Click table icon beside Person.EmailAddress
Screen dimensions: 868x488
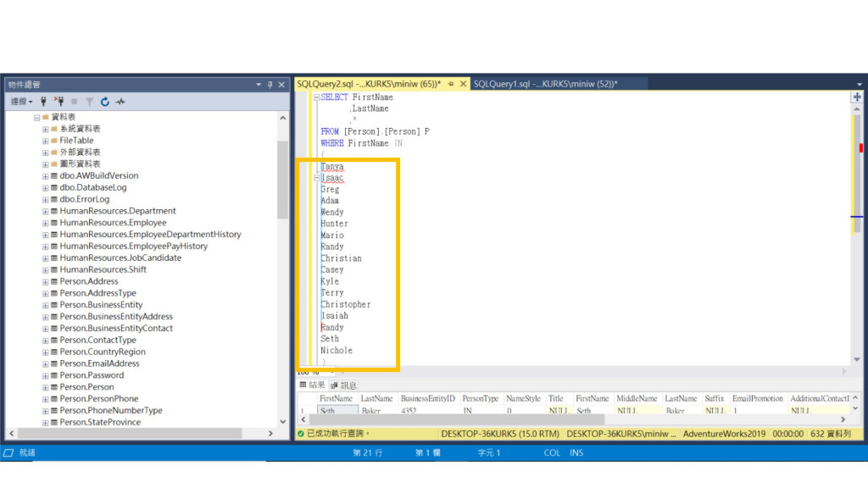54,363
